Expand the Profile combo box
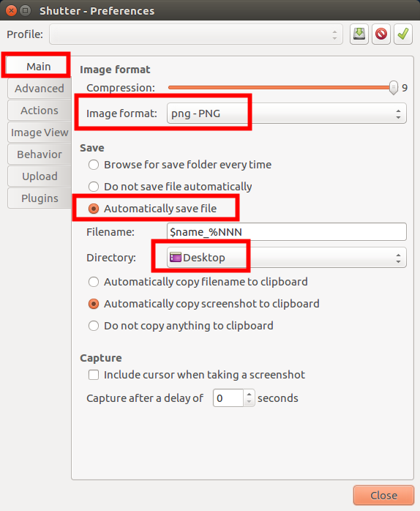The height and width of the screenshot is (511, 420). coord(196,34)
